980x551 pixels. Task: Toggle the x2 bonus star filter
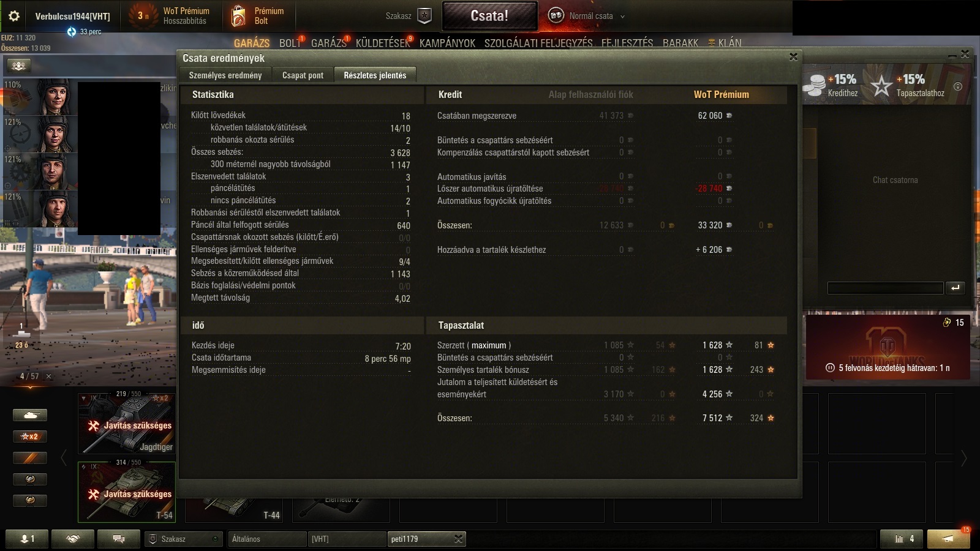[x=30, y=437]
